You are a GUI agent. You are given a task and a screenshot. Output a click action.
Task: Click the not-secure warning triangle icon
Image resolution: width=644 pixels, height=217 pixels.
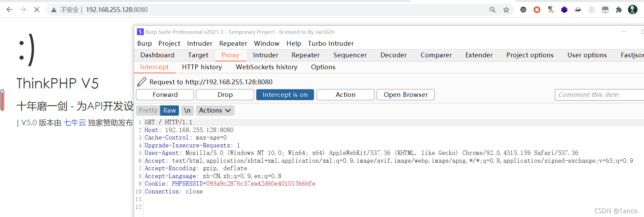click(54, 10)
